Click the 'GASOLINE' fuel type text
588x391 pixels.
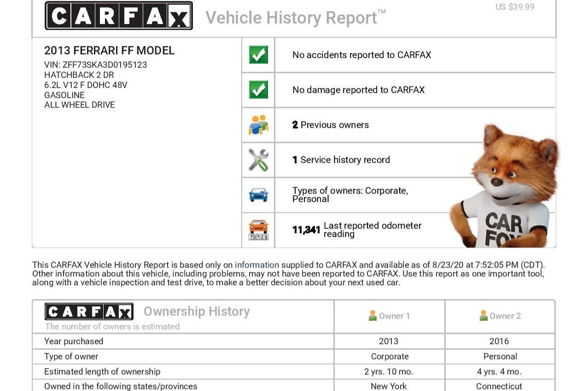(x=64, y=95)
